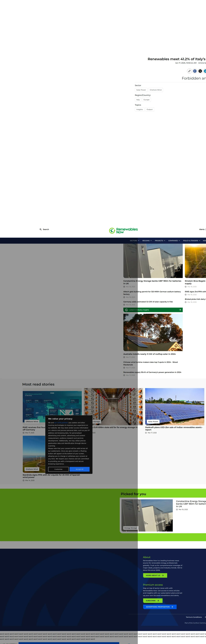Expand the Regions menu

pyautogui.click(x=147, y=241)
